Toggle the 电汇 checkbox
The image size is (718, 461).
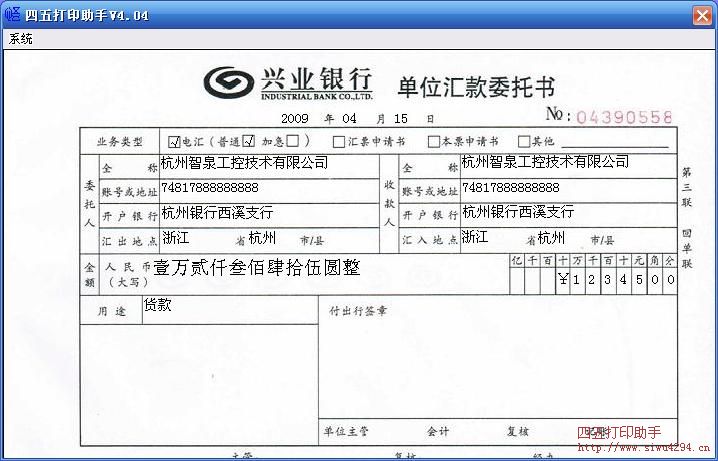[174, 142]
